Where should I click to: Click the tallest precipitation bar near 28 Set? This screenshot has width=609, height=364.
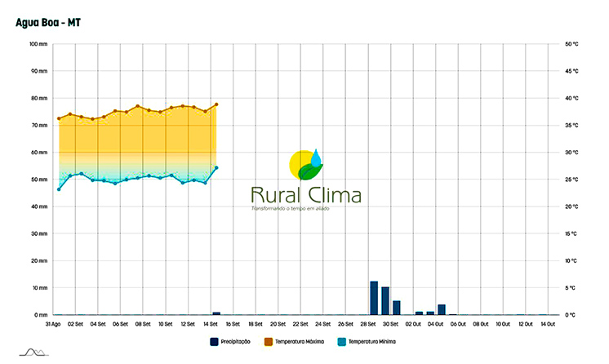(x=374, y=298)
